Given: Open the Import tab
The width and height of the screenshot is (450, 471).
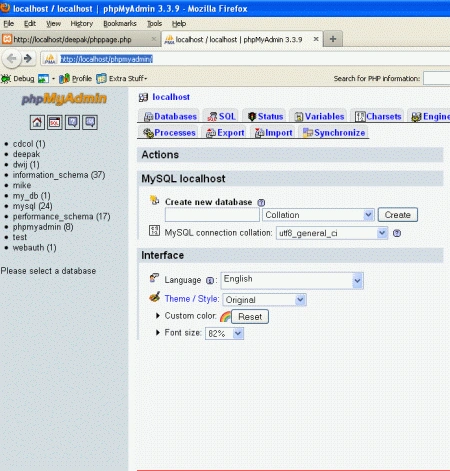Looking at the screenshot, I should pos(273,133).
